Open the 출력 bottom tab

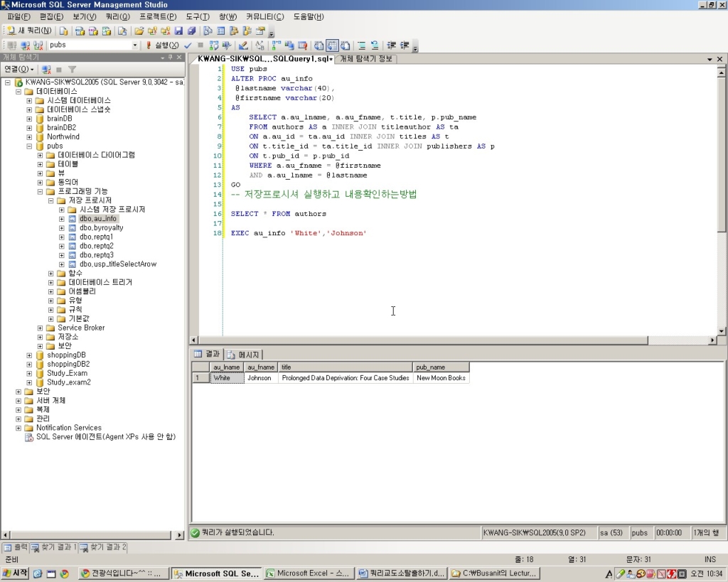(x=16, y=548)
